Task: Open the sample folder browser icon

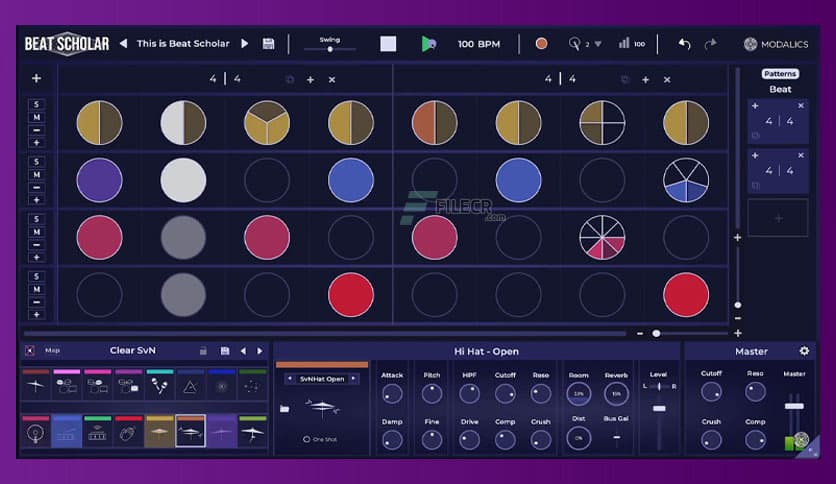Action: click(x=285, y=409)
